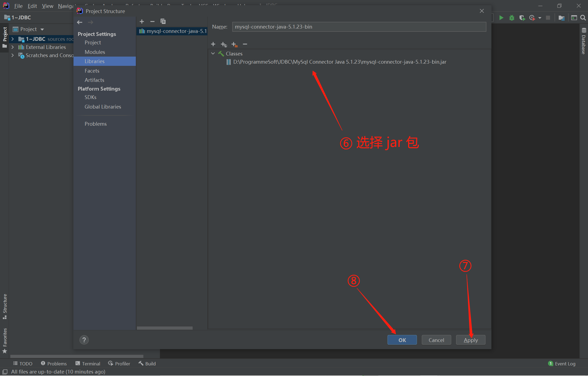
Task: Click the Debug bug icon
Action: tap(512, 18)
